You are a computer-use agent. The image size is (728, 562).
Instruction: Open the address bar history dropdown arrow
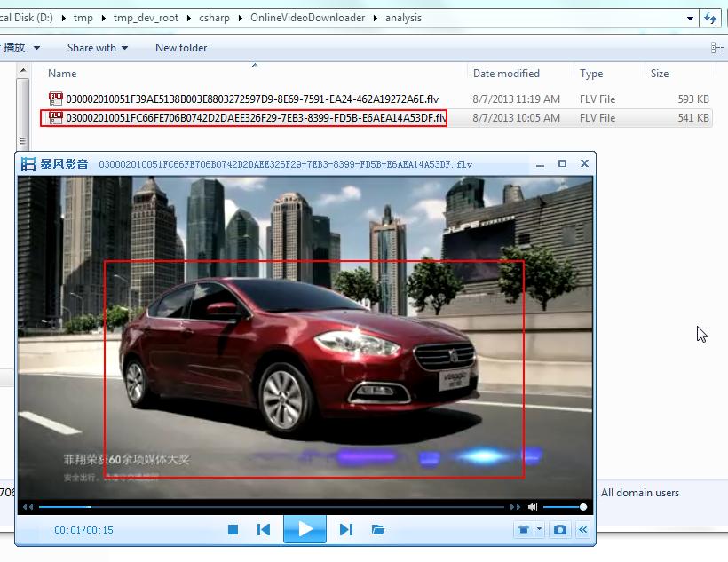point(690,18)
